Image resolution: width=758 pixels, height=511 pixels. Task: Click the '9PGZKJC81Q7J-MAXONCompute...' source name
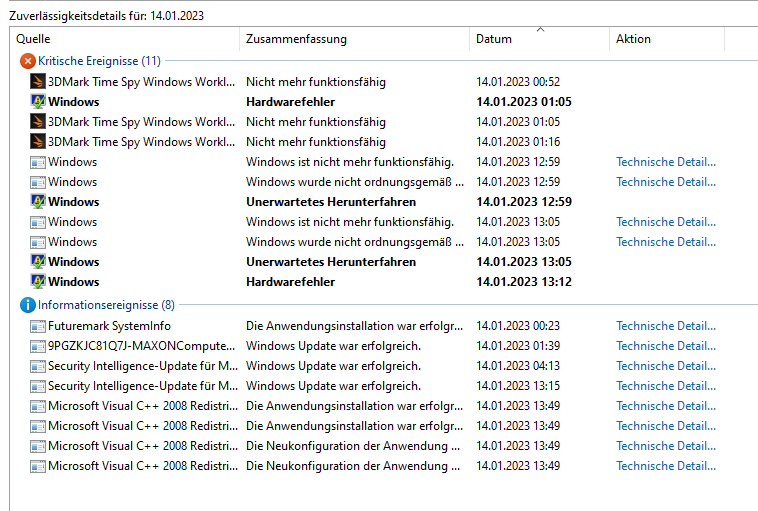click(141, 346)
